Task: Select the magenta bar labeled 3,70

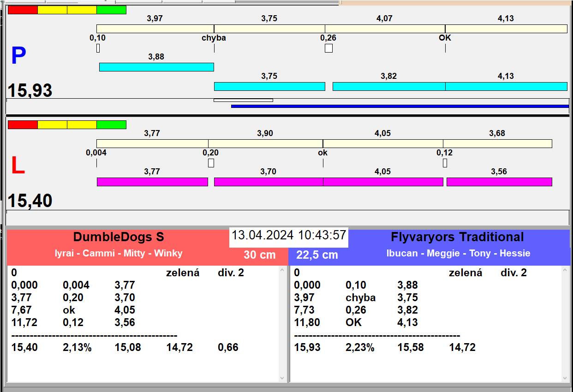Action: [269, 182]
